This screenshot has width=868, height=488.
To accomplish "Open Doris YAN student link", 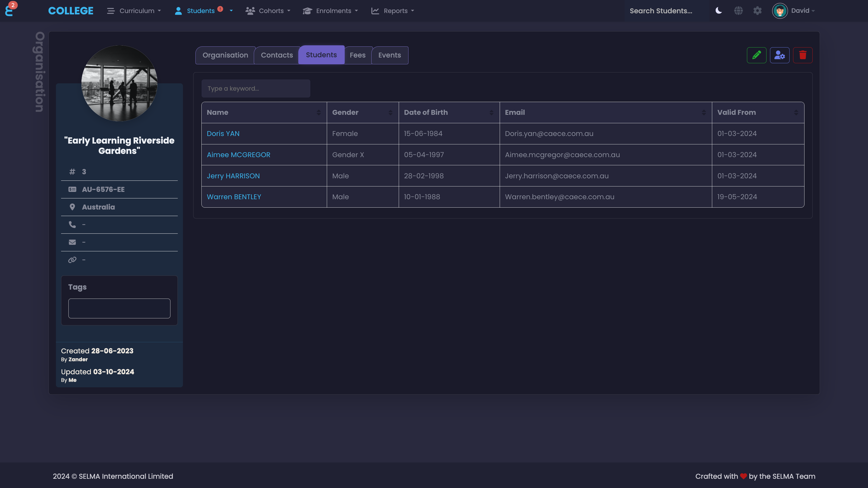I will point(223,134).
